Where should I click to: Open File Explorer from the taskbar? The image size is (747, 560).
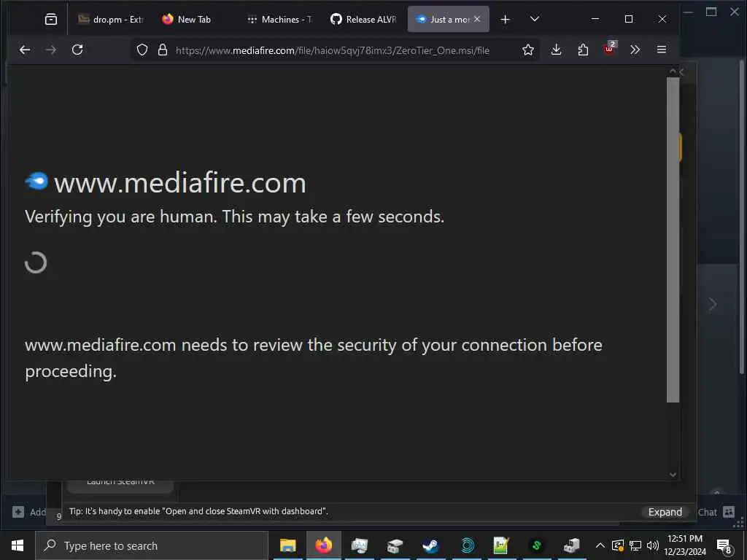(x=287, y=545)
